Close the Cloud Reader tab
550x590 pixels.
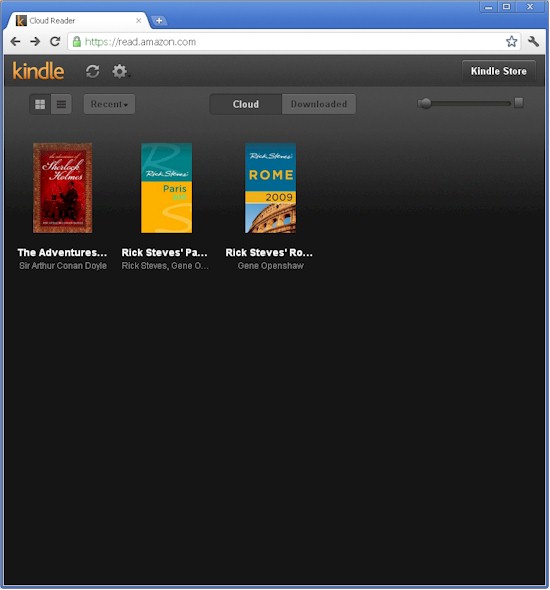(138, 21)
